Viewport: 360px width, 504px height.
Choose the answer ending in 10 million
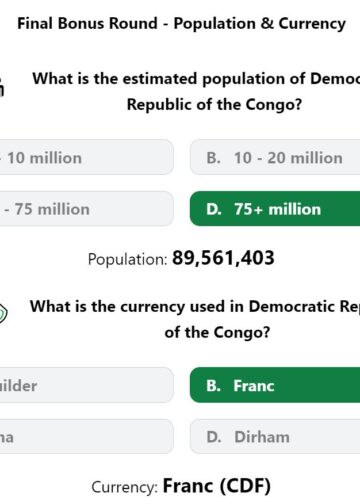point(87,157)
